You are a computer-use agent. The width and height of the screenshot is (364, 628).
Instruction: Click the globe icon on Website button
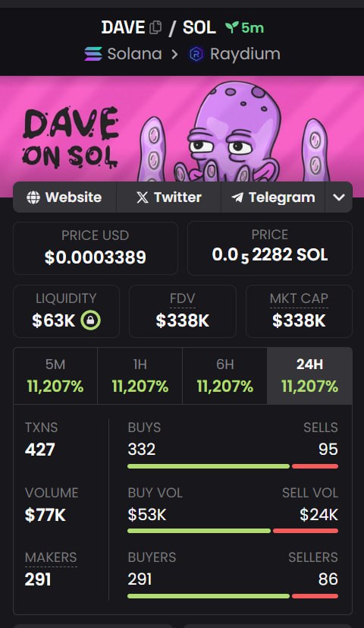point(33,197)
